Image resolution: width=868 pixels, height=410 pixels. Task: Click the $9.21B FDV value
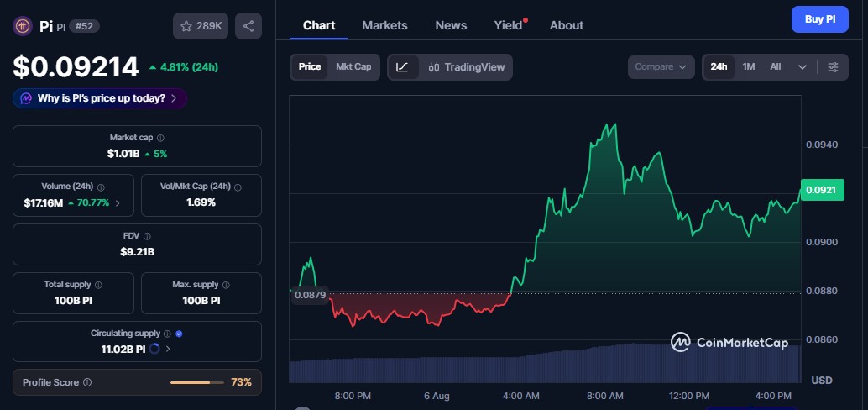coord(137,252)
